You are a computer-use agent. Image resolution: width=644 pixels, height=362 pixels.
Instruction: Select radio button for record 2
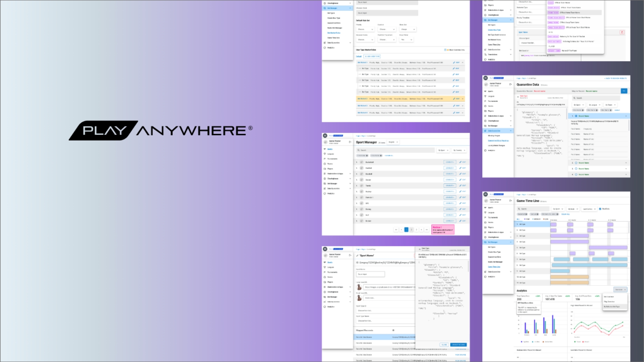[x=576, y=163]
